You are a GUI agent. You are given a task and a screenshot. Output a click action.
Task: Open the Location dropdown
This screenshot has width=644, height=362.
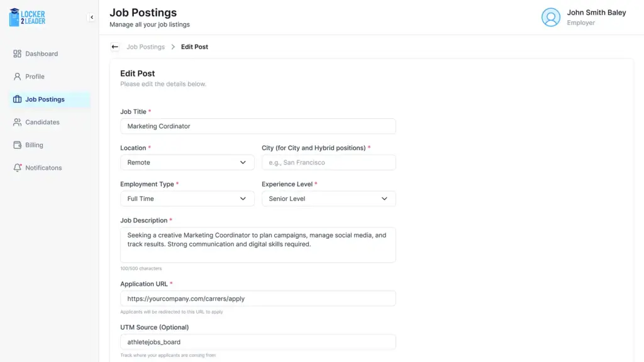tap(187, 163)
